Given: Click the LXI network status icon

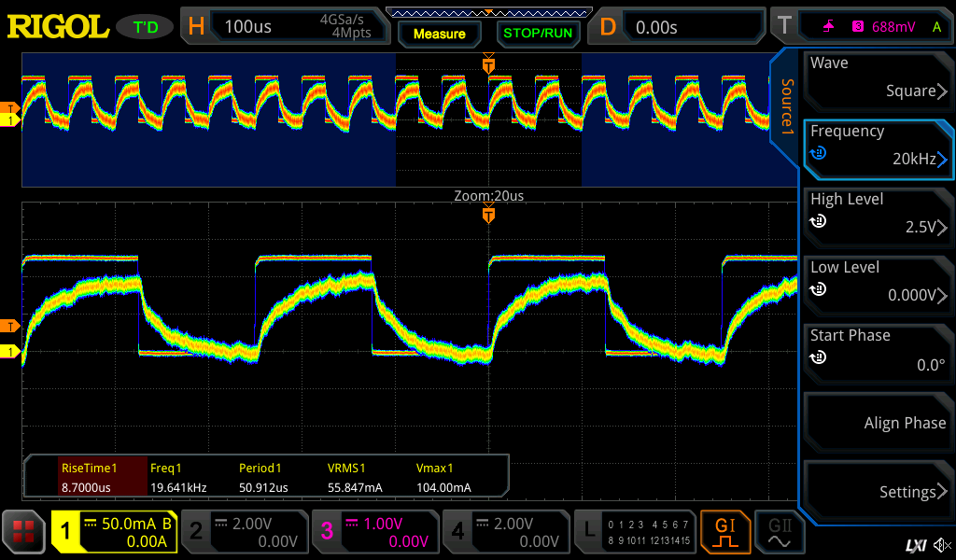Looking at the screenshot, I should (915, 544).
